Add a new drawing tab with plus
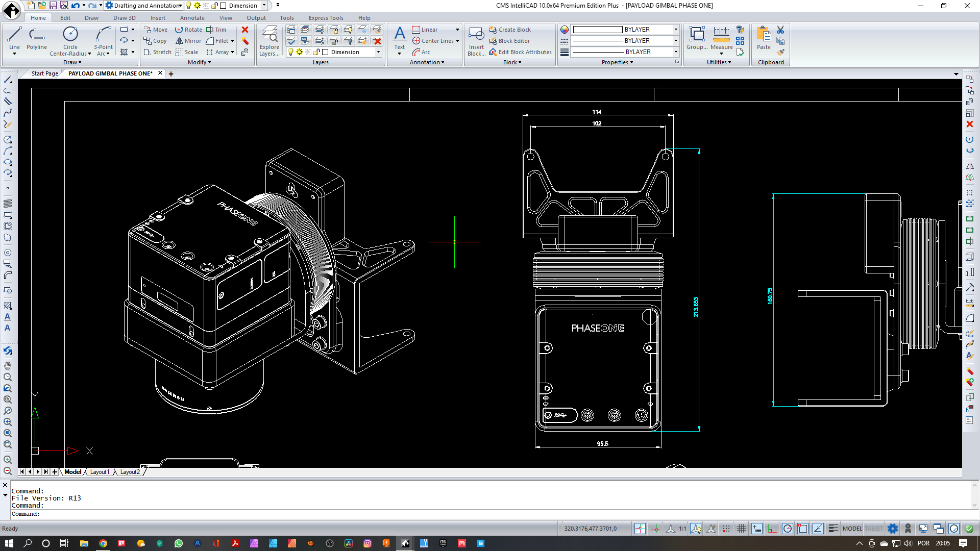Screen dimensions: 980x551 pyautogui.click(x=171, y=74)
